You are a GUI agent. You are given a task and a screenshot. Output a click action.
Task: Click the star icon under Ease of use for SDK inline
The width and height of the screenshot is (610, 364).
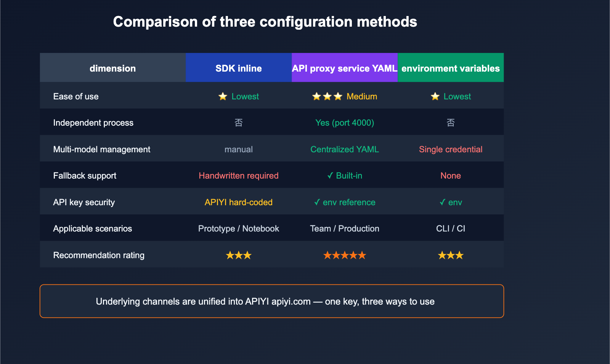point(223,96)
